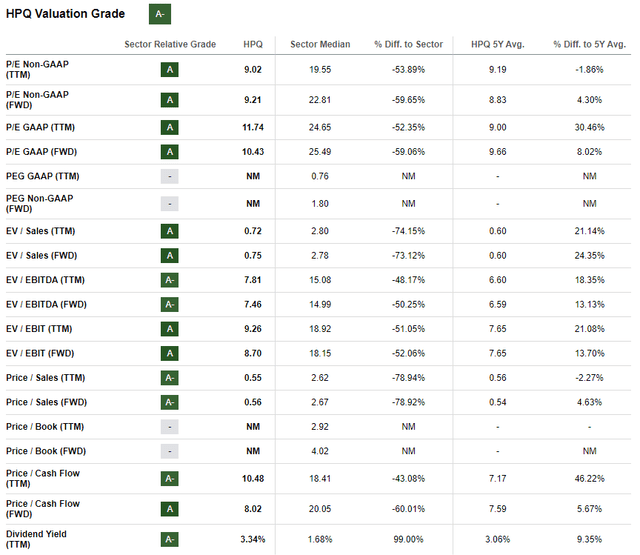Click the % Diff. to Sector column header
640x555 pixels.
pyautogui.click(x=407, y=45)
